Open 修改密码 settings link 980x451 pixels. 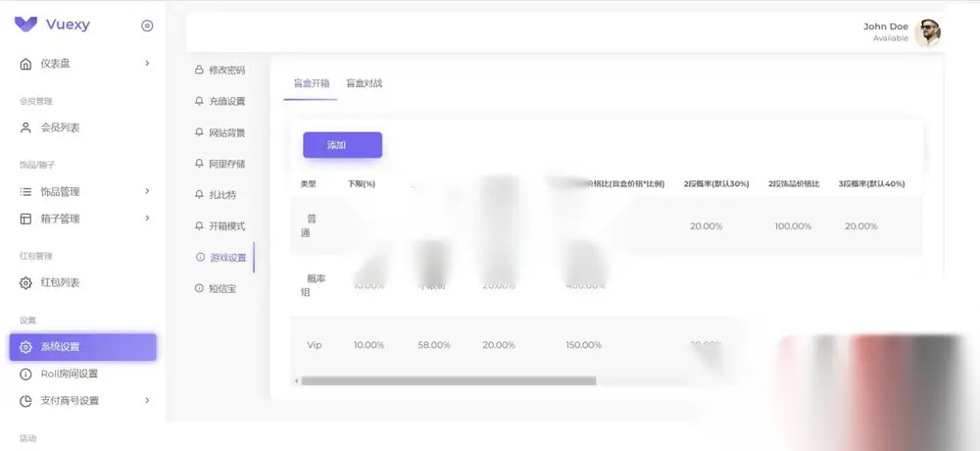[x=227, y=70]
